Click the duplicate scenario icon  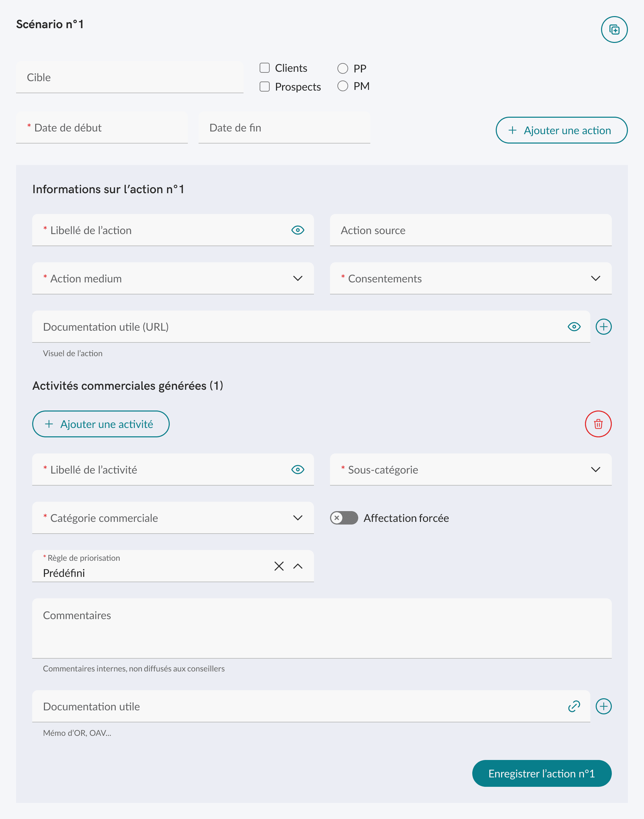[x=614, y=30]
